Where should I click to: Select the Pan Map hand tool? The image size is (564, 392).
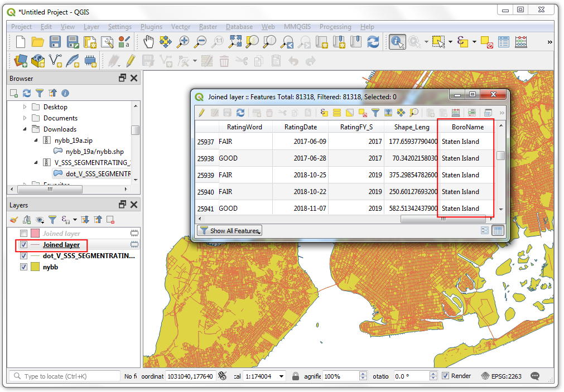click(149, 42)
